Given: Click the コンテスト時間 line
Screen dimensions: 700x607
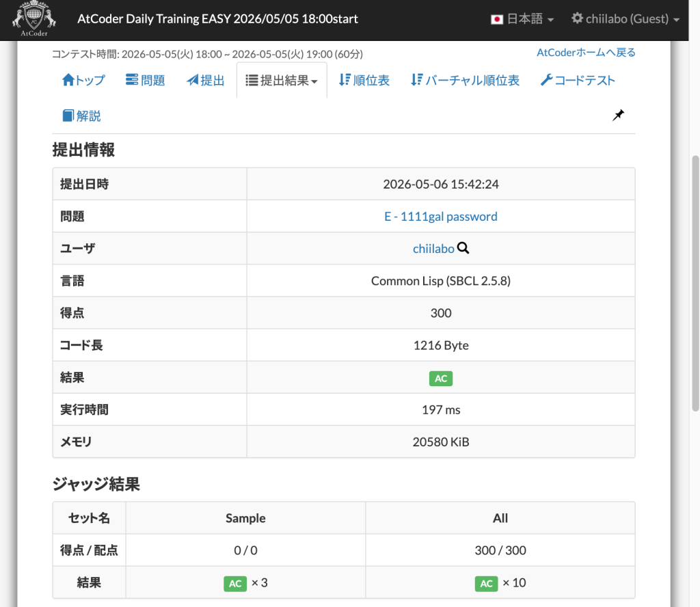Looking at the screenshot, I should pos(207,54).
